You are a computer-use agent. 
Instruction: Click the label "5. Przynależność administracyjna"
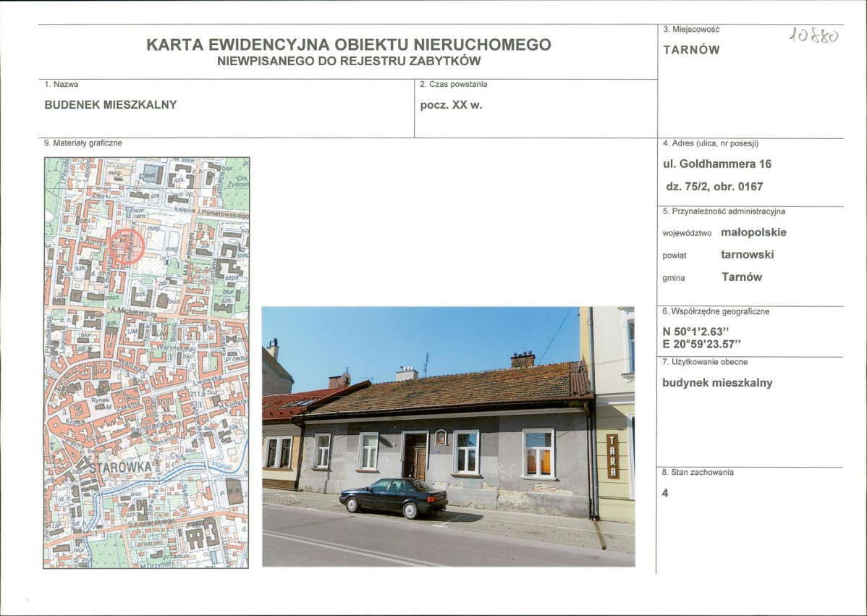point(724,211)
